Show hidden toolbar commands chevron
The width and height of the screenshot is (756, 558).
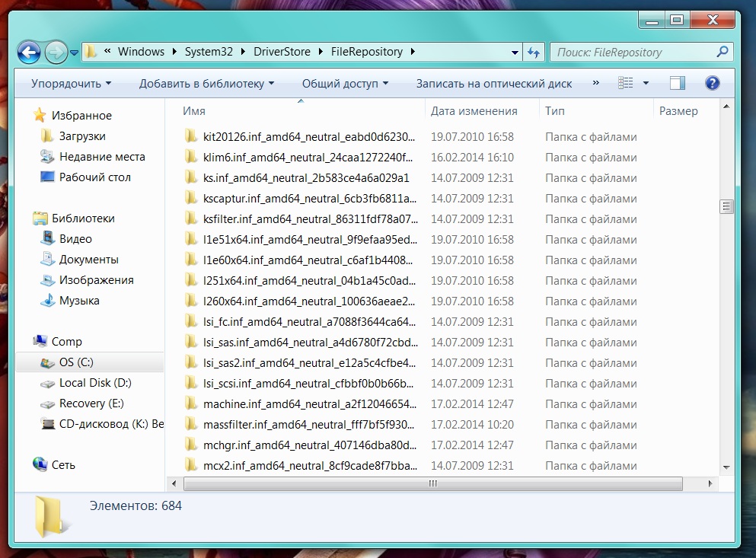click(x=596, y=83)
